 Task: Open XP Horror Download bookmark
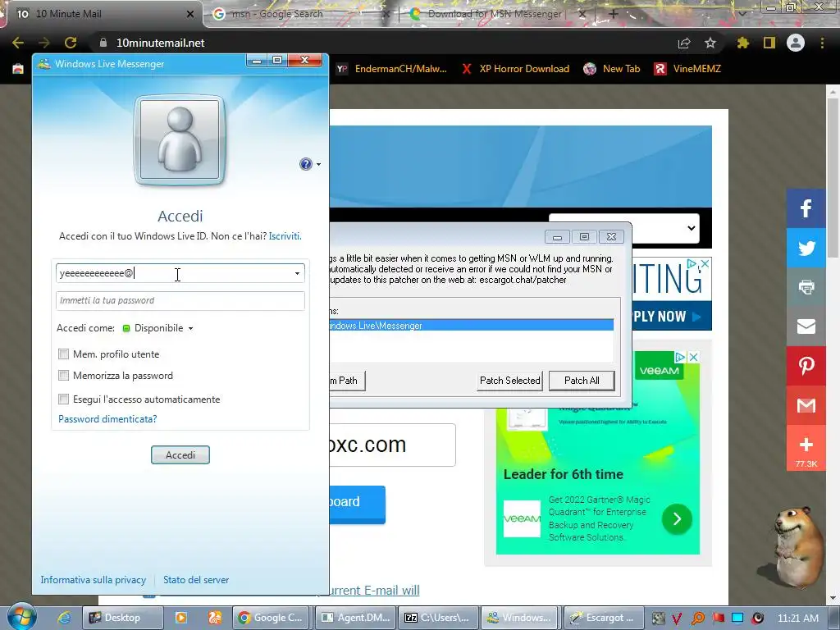(x=515, y=69)
